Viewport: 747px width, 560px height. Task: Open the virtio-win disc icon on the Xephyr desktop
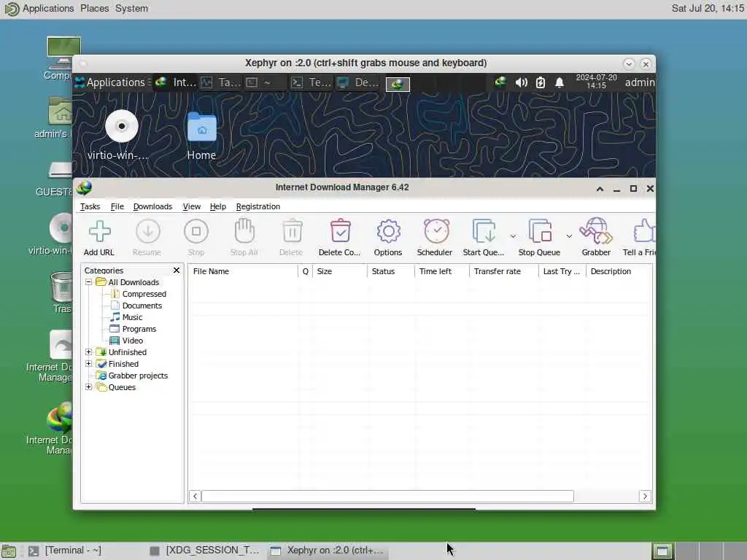click(122, 126)
